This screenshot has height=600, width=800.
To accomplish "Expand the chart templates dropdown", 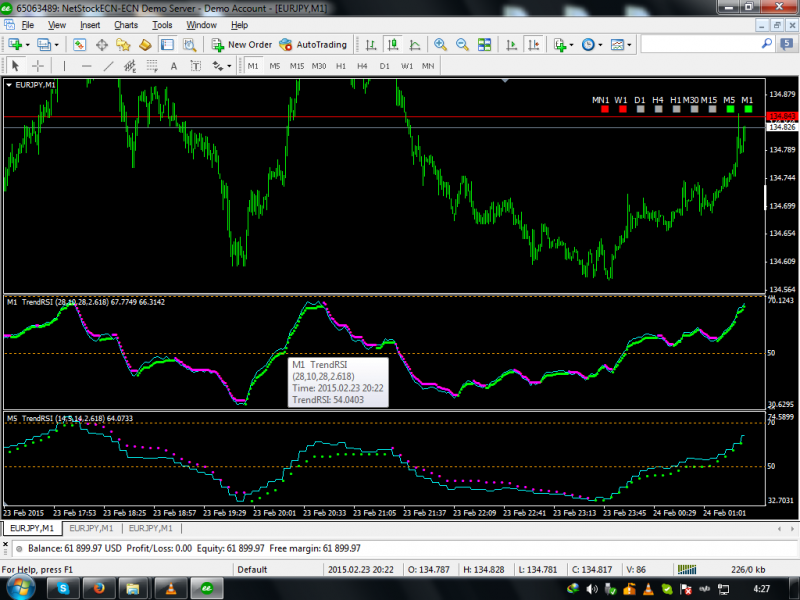I will click(x=630, y=44).
